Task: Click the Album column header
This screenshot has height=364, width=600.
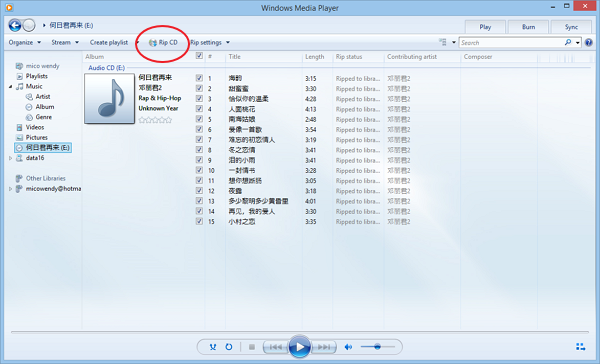Action: tap(95, 57)
